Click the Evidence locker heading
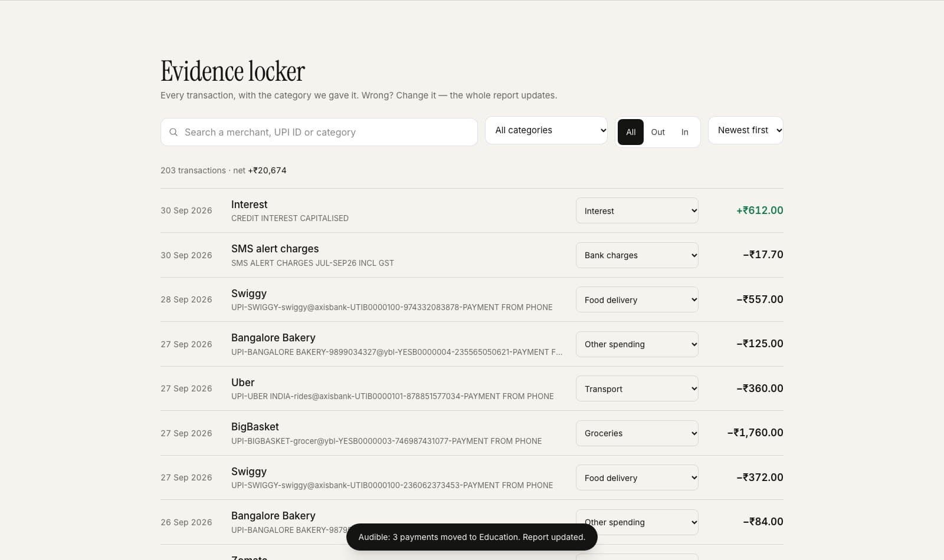Image resolution: width=944 pixels, height=560 pixels. click(x=232, y=71)
